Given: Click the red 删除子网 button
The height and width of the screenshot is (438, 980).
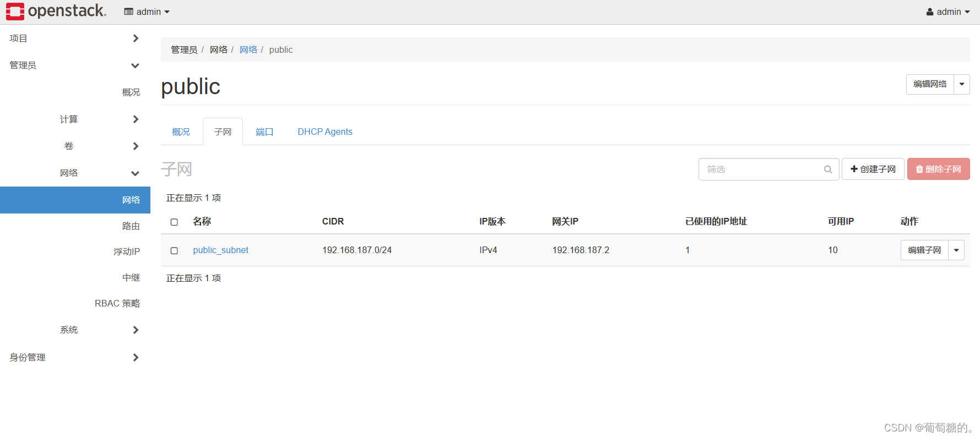Looking at the screenshot, I should point(939,169).
